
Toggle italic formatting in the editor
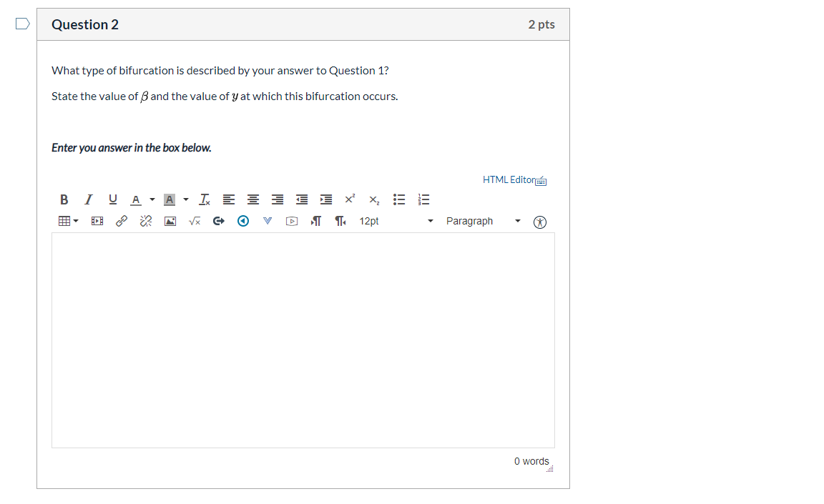[x=88, y=199]
